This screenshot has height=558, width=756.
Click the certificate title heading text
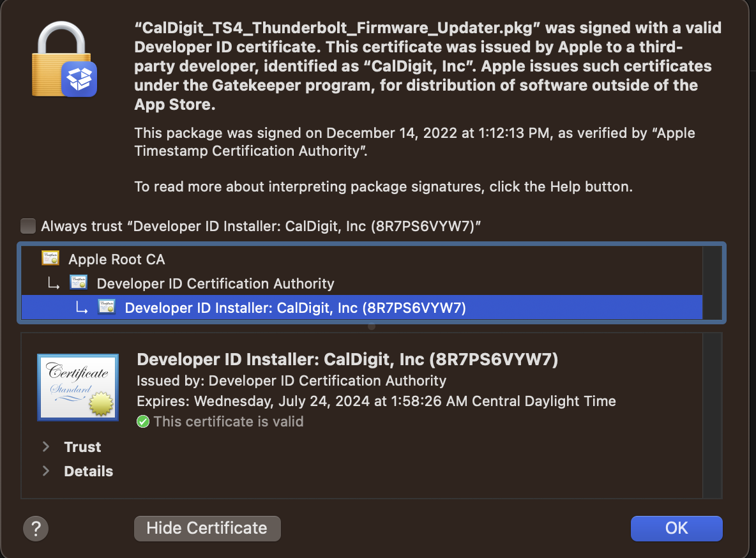[347, 359]
